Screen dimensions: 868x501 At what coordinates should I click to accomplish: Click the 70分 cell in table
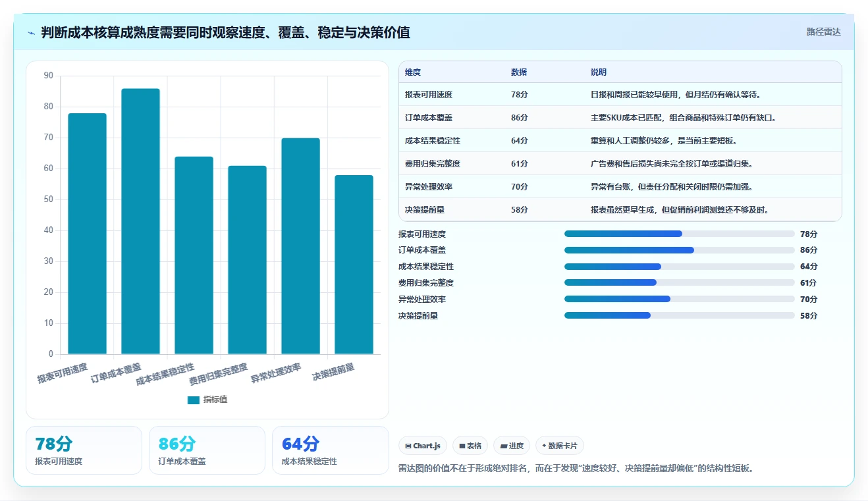(x=519, y=187)
